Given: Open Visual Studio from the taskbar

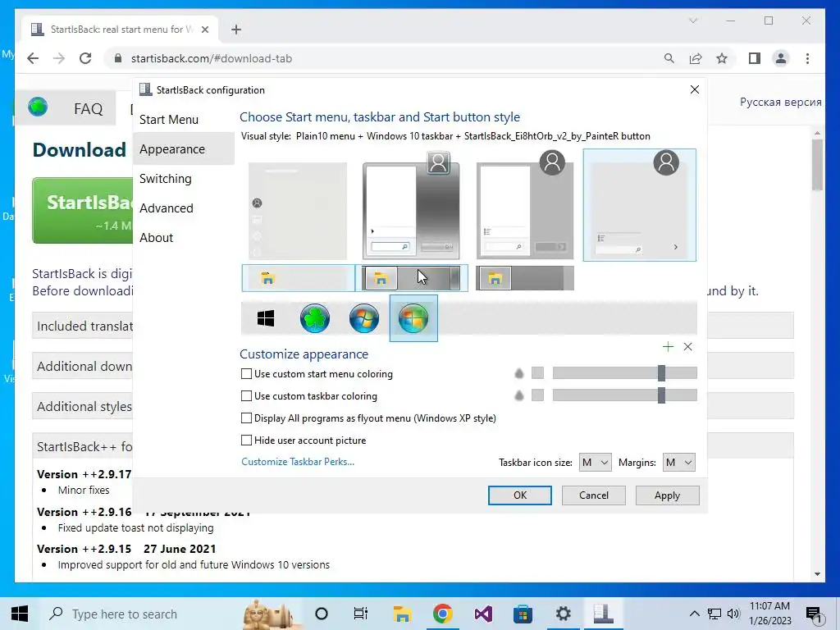Looking at the screenshot, I should click(482, 614).
